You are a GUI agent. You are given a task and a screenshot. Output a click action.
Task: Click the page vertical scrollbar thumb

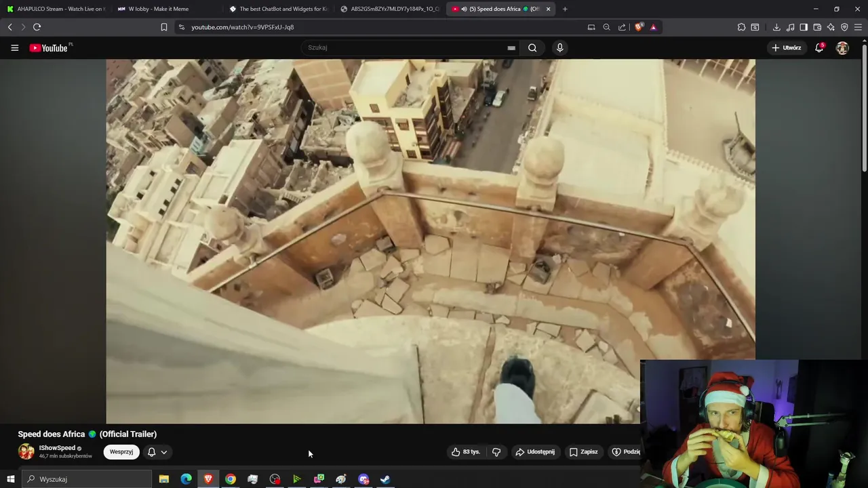coord(864,108)
